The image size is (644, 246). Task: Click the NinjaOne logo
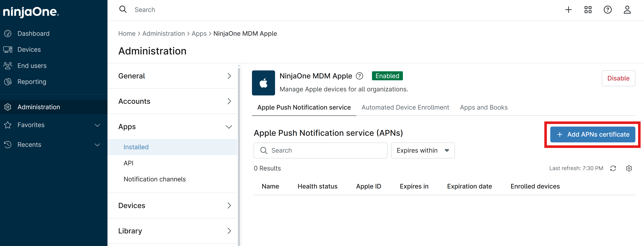point(31,12)
